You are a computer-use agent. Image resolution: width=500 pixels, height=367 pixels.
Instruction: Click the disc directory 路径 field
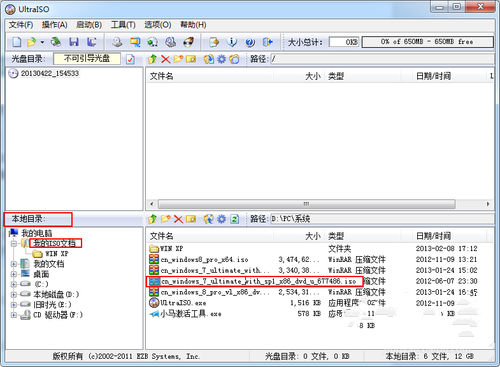(382, 59)
